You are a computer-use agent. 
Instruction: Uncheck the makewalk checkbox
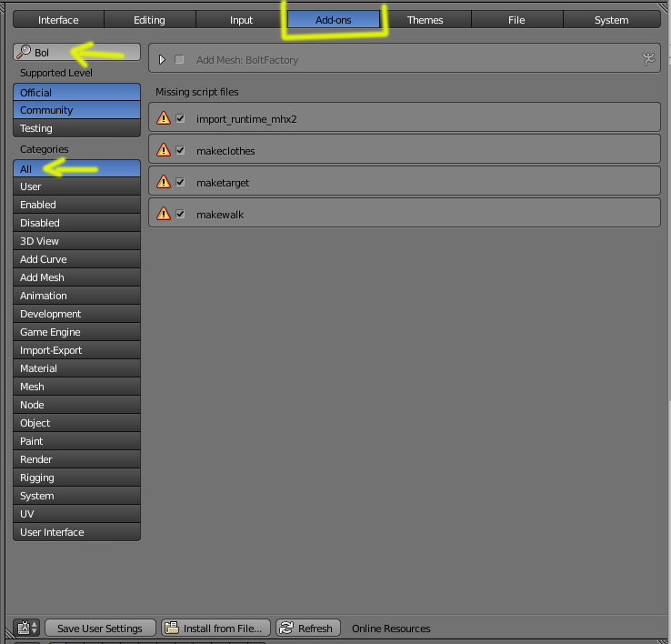coord(180,214)
